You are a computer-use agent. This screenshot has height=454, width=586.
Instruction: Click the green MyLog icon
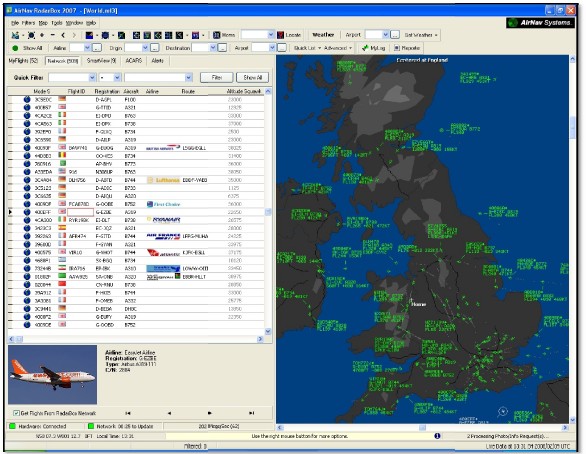[365, 48]
